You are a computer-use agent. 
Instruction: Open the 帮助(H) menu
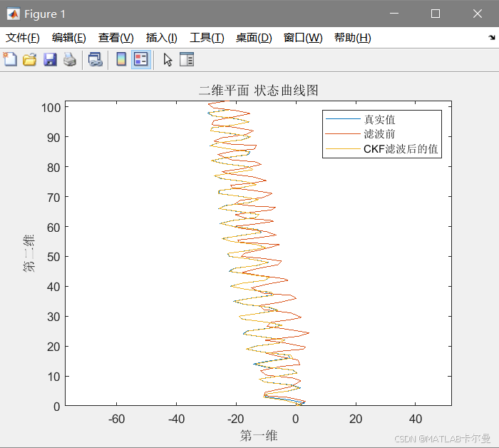click(x=353, y=38)
